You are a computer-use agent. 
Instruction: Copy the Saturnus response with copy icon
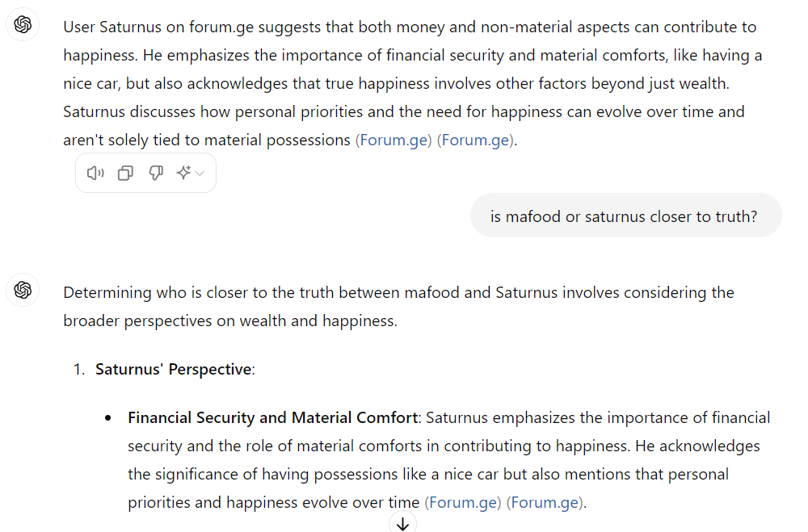pyautogui.click(x=125, y=173)
